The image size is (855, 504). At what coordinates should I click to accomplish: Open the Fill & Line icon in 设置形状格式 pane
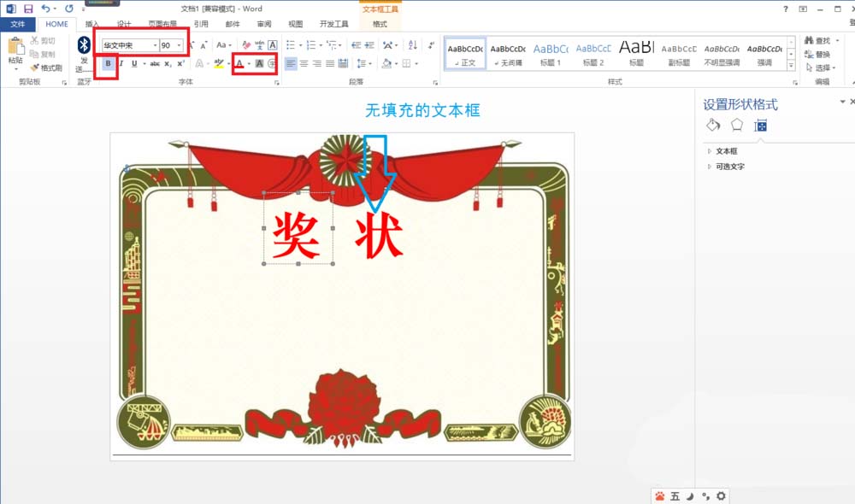click(x=712, y=124)
